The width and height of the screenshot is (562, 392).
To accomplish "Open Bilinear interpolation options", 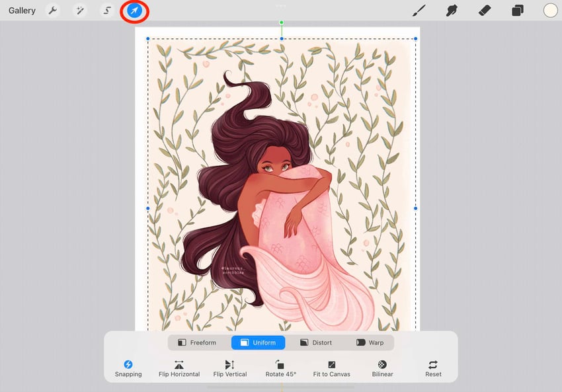I will (382, 369).
